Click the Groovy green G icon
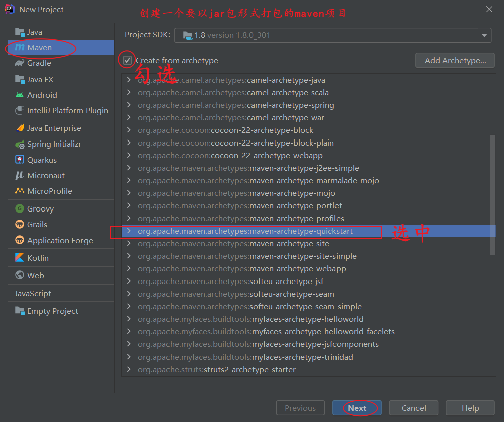Screen dimensions: 504x422 click(20, 208)
